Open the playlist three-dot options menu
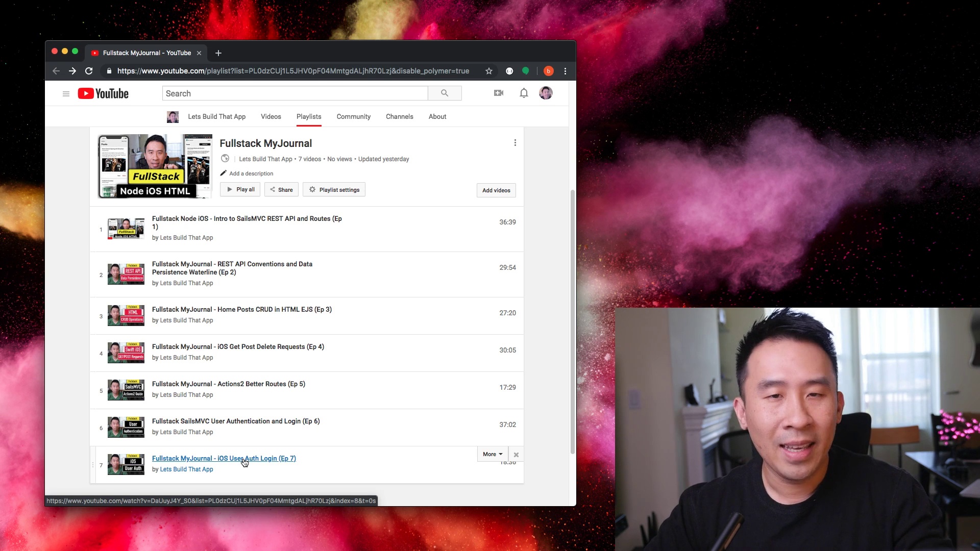Screen dimensions: 980x551 pyautogui.click(x=515, y=143)
